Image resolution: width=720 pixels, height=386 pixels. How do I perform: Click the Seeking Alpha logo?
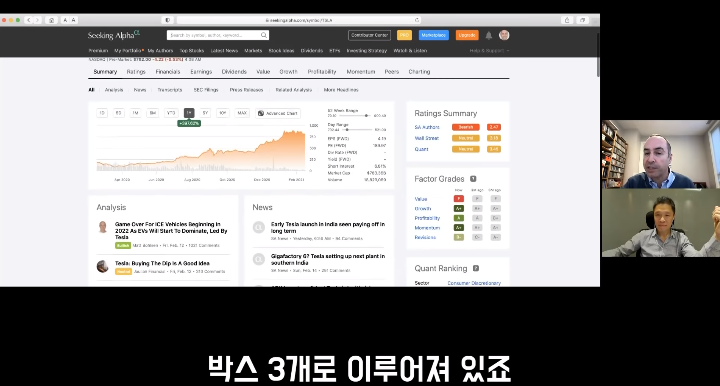click(x=114, y=35)
